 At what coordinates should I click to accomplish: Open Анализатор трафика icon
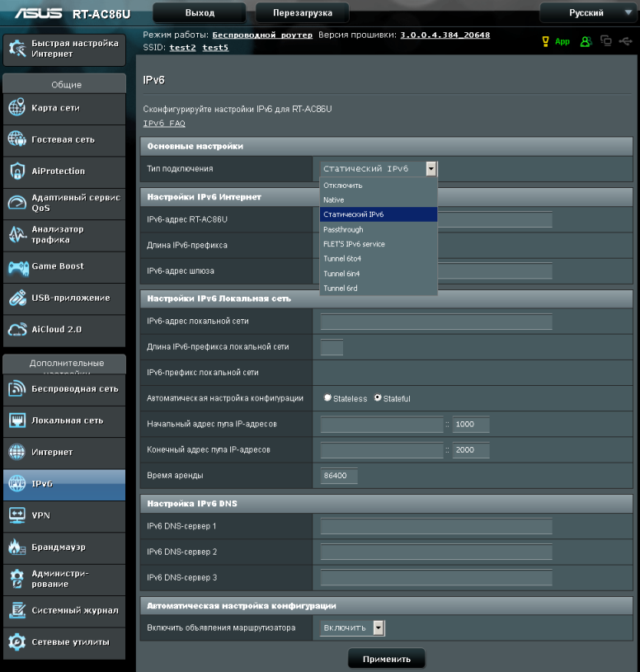tap(17, 234)
